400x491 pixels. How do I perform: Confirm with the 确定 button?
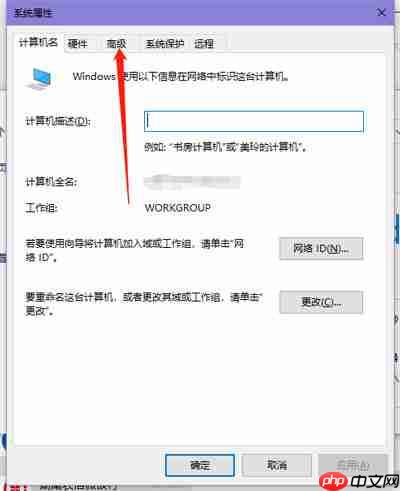(x=200, y=465)
